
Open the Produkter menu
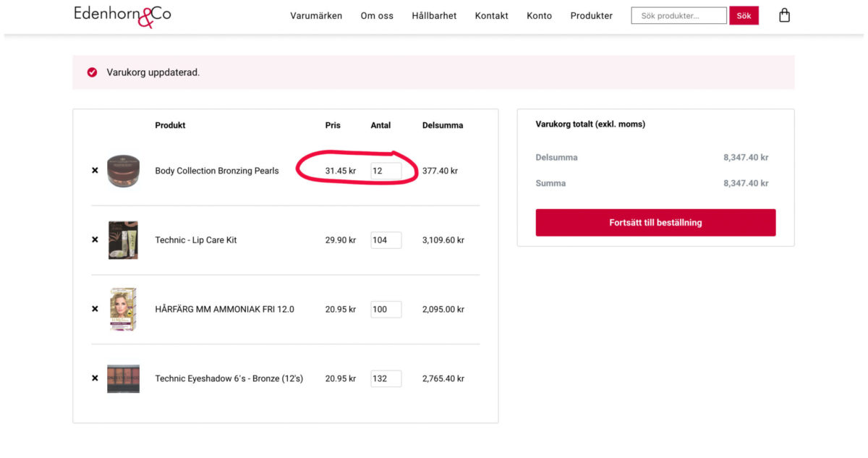click(591, 16)
